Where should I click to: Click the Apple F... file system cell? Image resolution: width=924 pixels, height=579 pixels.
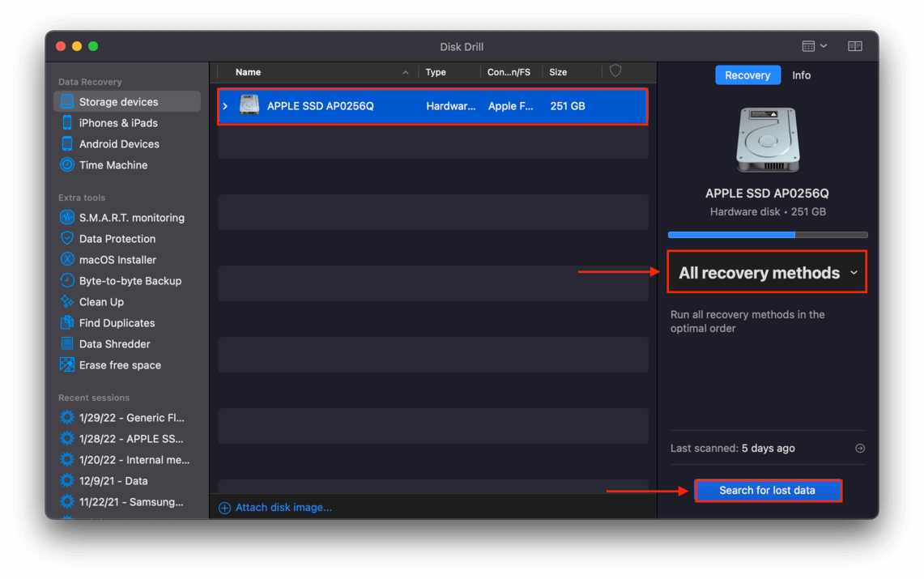pos(511,106)
